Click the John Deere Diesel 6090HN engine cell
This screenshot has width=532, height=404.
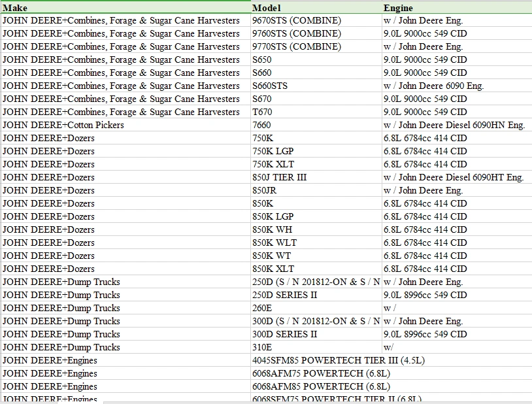point(455,125)
